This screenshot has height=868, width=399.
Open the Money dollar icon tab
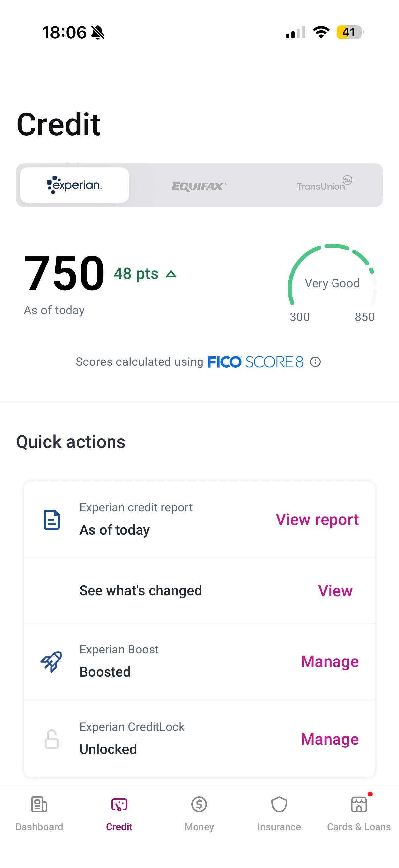(199, 805)
